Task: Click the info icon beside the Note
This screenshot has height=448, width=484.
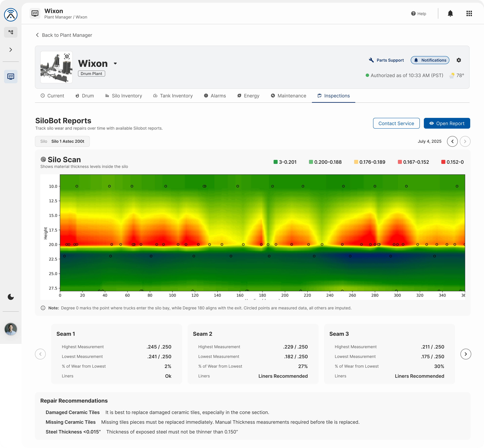Action: tap(43, 308)
